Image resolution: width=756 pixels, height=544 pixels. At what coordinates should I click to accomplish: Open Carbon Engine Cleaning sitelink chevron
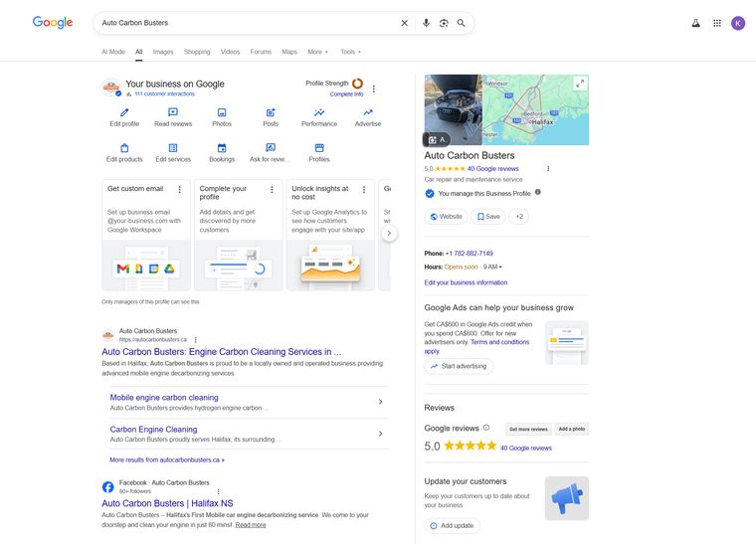[380, 434]
